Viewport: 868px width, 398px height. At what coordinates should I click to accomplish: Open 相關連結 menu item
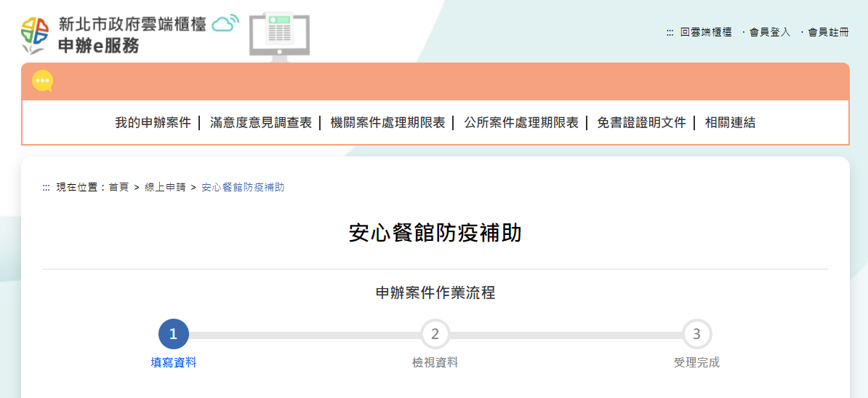click(x=730, y=123)
